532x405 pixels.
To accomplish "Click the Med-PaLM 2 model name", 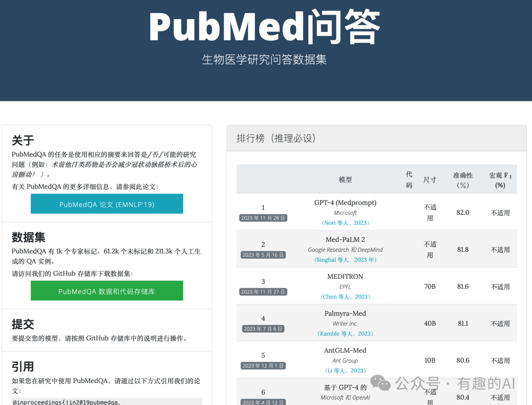I will [345, 239].
